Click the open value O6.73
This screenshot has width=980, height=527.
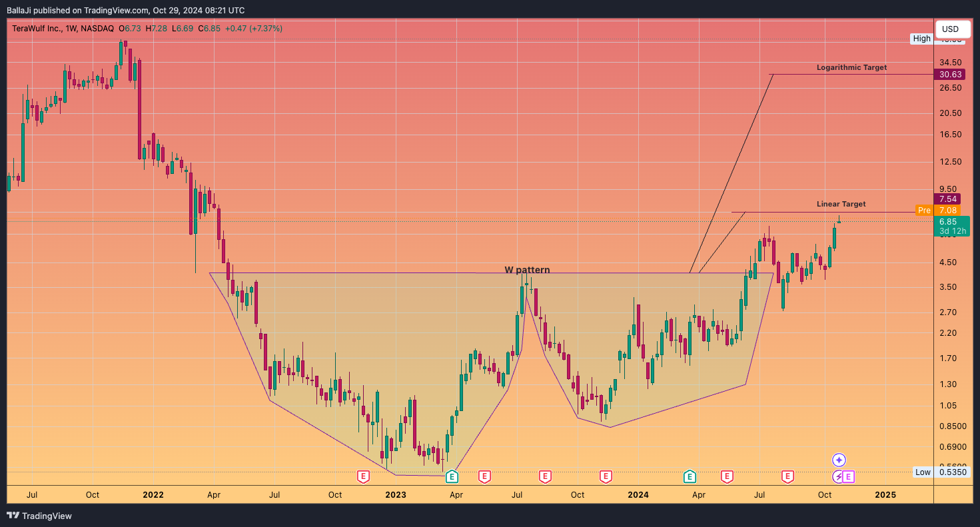tap(129, 29)
